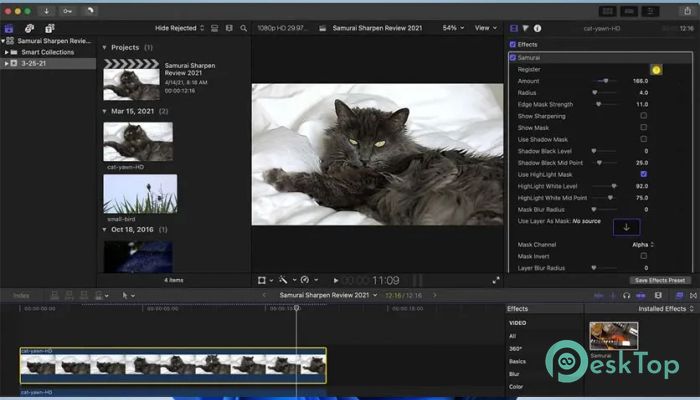Open Mask Channel Alpha dropdown
This screenshot has width=700, height=400.
(643, 245)
